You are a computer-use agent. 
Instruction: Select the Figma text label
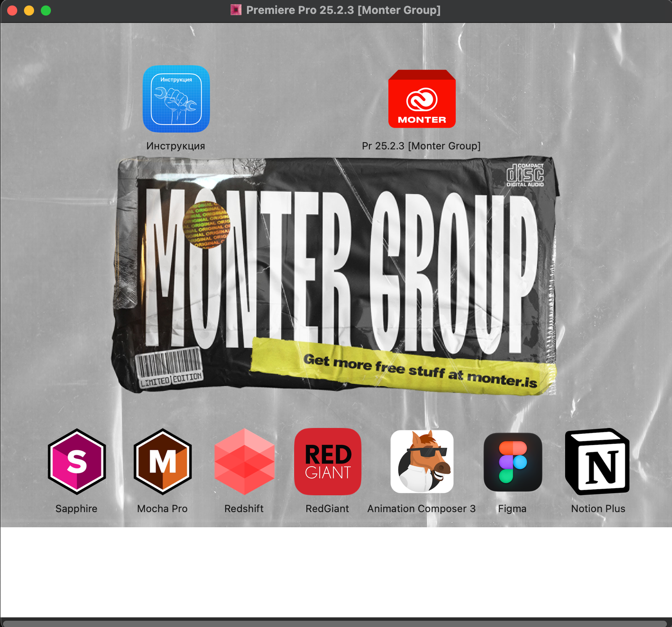point(512,509)
